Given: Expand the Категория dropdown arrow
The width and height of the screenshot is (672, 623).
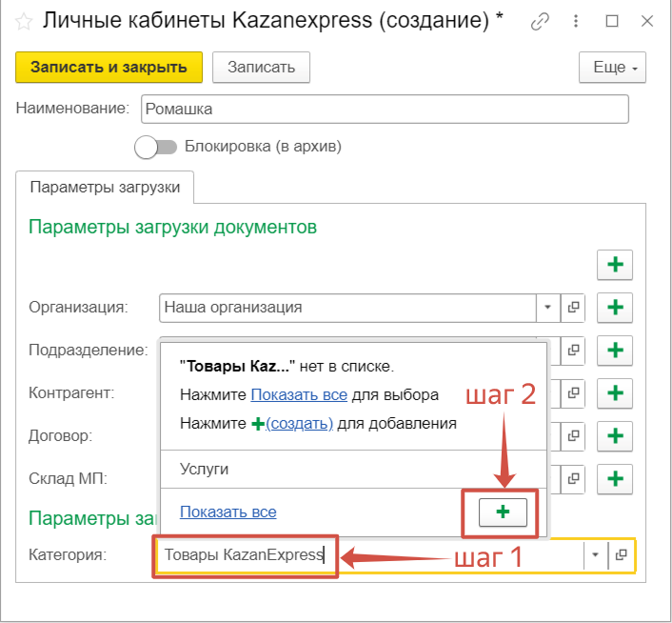Looking at the screenshot, I should (x=596, y=554).
